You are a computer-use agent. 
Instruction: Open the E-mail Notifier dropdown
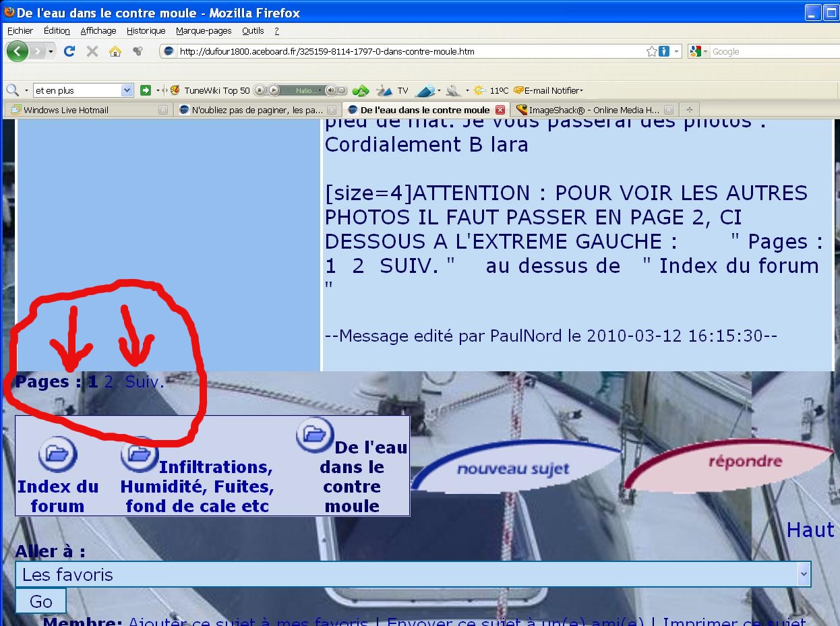click(x=549, y=90)
